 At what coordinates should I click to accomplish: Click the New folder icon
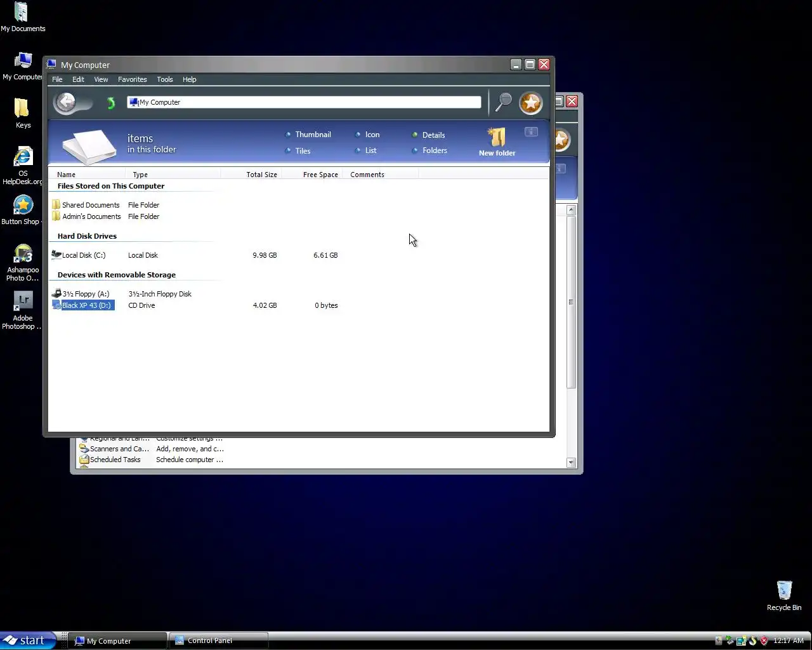point(497,142)
